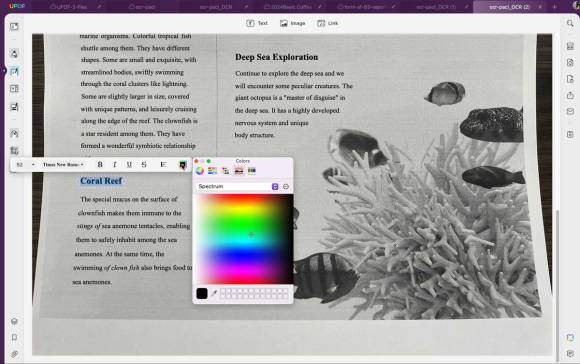580x364 pixels.
Task: Switch to Image Palettes tab in Colors
Action: 239,171
